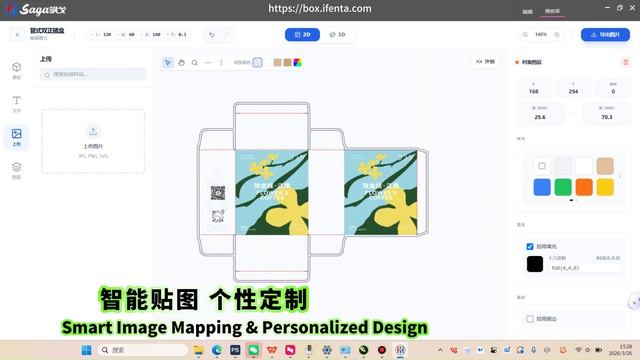Select the magnifier zoom tool in canvas toolbar

pyautogui.click(x=195, y=62)
